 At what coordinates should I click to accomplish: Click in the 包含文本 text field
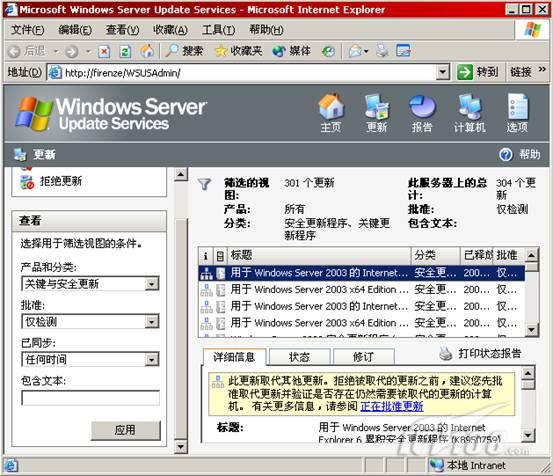click(91, 398)
